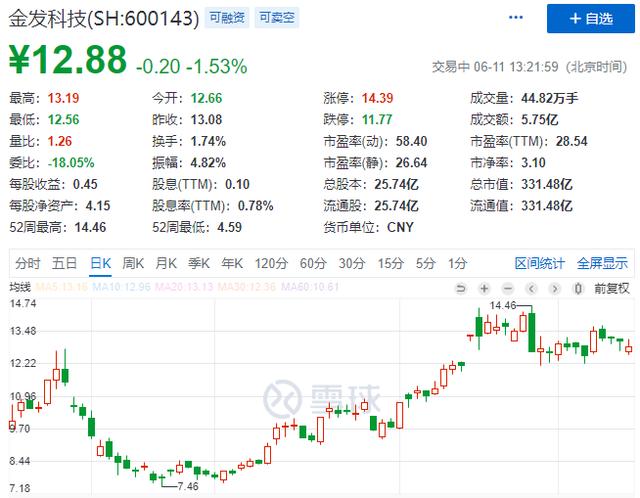
Task: Click the MA60 indicator value
Action: click(310, 287)
